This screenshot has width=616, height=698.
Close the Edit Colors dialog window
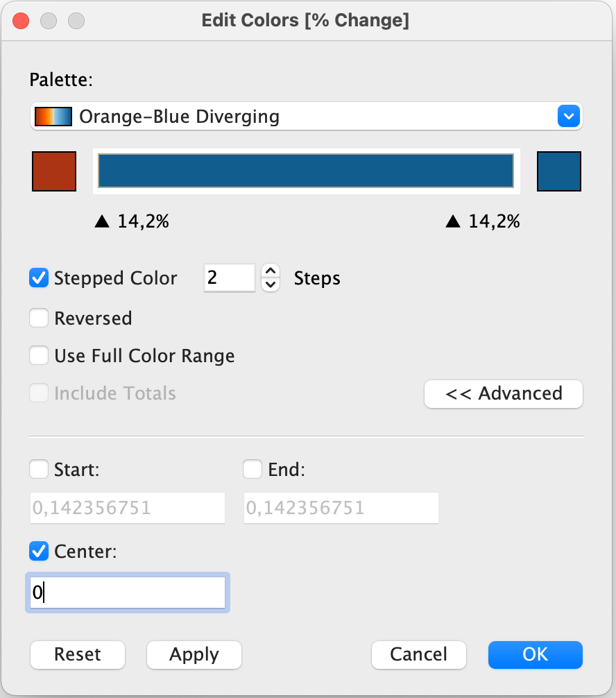pos(21,21)
